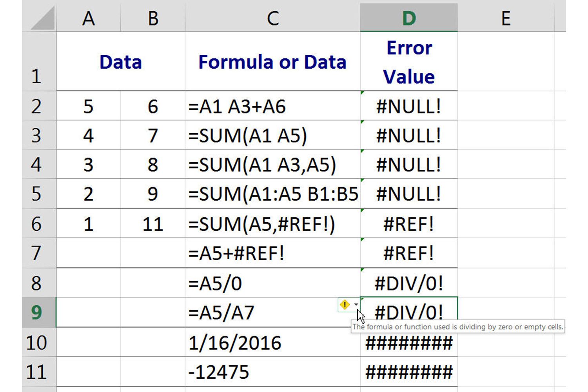588x392 pixels.
Task: Select column C header
Action: [x=273, y=18]
